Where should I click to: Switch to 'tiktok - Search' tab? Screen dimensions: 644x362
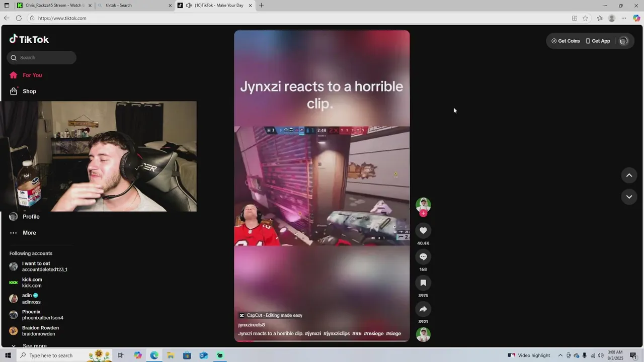133,6
